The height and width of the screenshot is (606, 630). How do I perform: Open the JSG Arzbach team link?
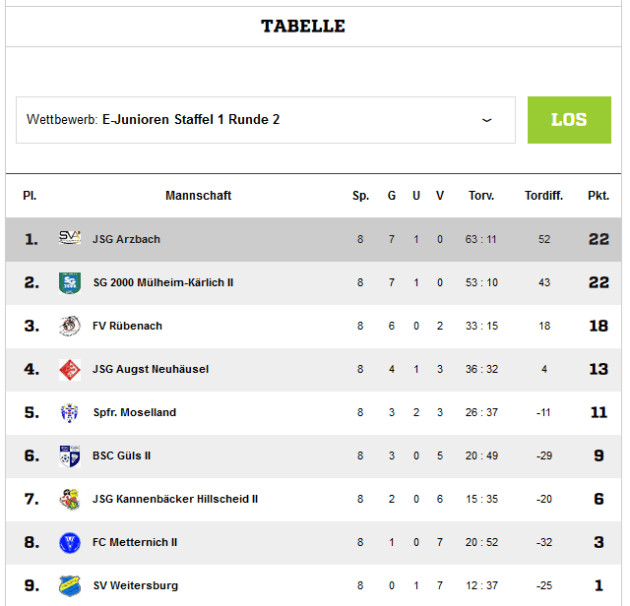pyautogui.click(x=126, y=239)
